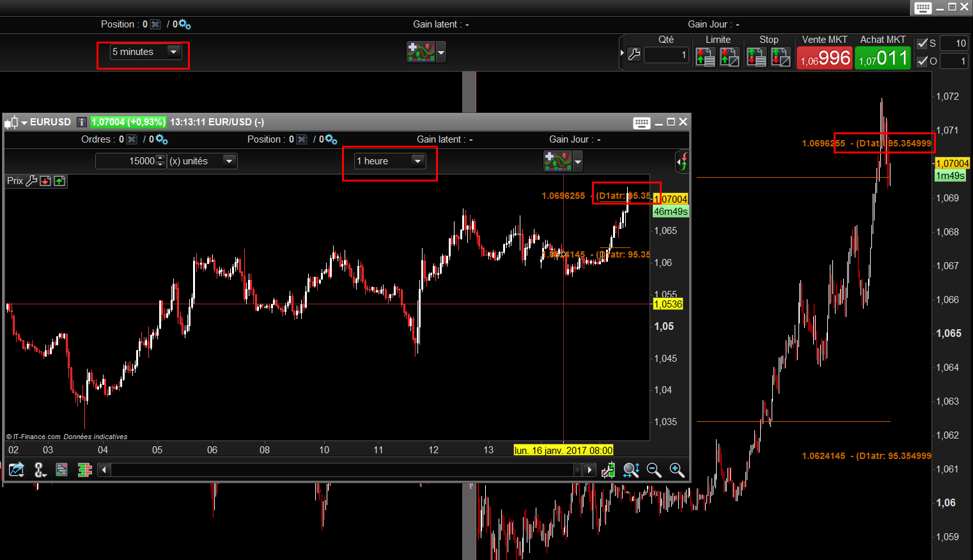
Task: Click the order list icon in the bottom toolbar
Action: coord(61,470)
